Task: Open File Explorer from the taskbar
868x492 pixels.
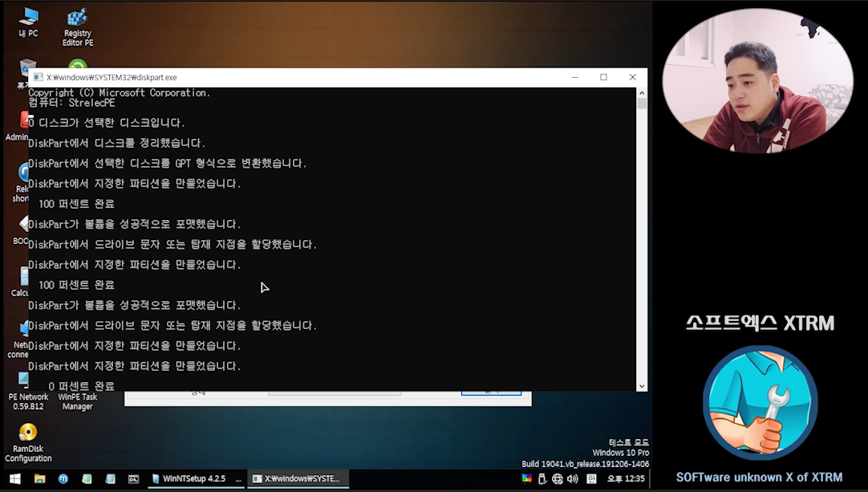Action: coord(39,478)
